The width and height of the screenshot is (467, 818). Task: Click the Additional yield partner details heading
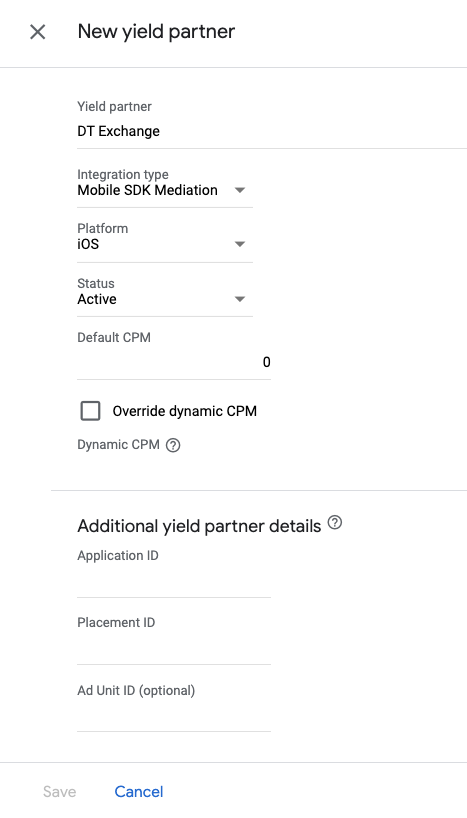coord(199,526)
